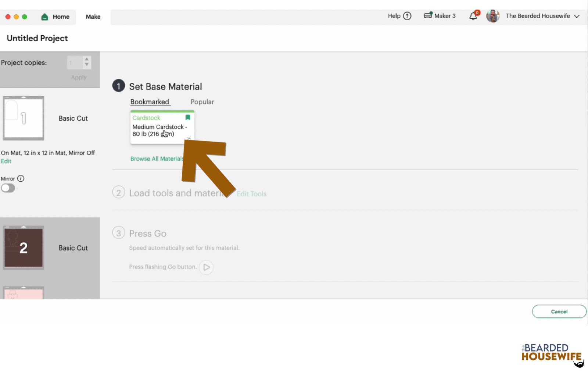
Task: Click Edit under the mat settings
Action: 6,161
